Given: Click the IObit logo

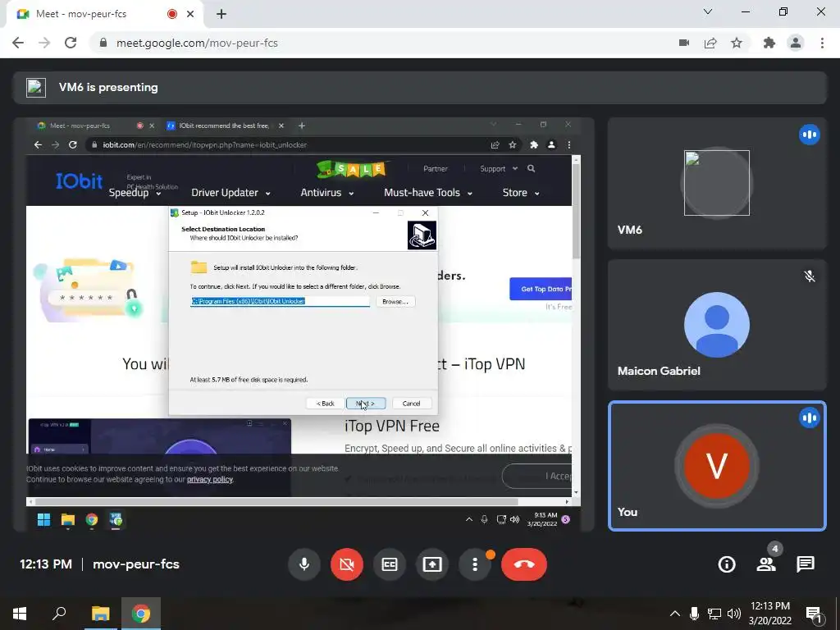Looking at the screenshot, I should 80,181.
